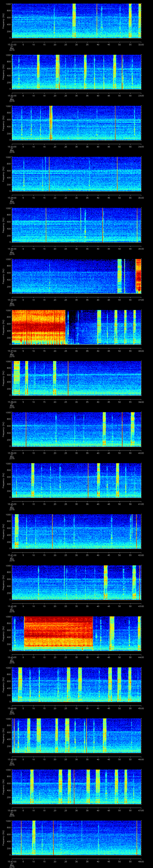Open the spectrogram panel starting at 15:41:00
Image resolution: width=153 pixels, height=868 pixels.
[76, 531]
